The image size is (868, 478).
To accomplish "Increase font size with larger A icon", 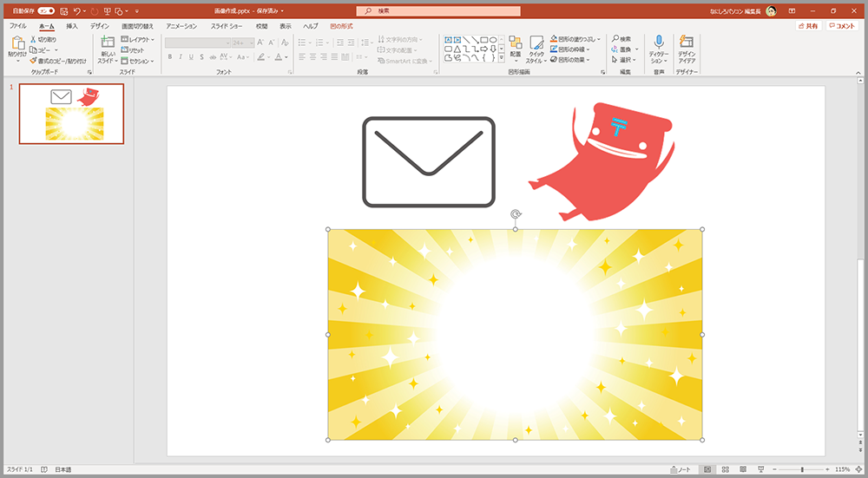I will [x=260, y=43].
